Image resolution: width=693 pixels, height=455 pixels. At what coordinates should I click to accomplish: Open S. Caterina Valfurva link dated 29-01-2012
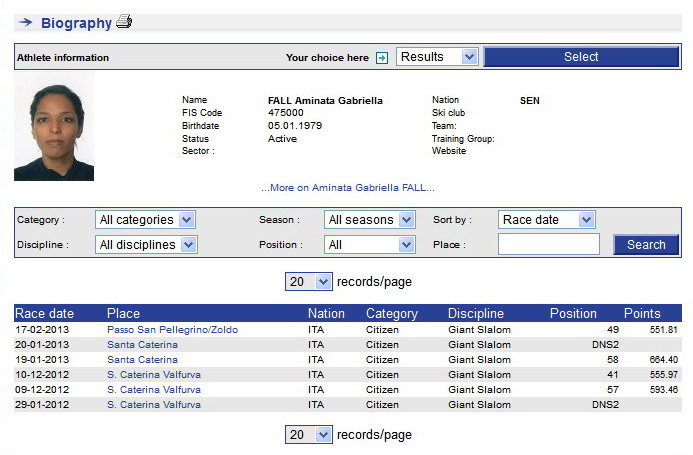(153, 404)
